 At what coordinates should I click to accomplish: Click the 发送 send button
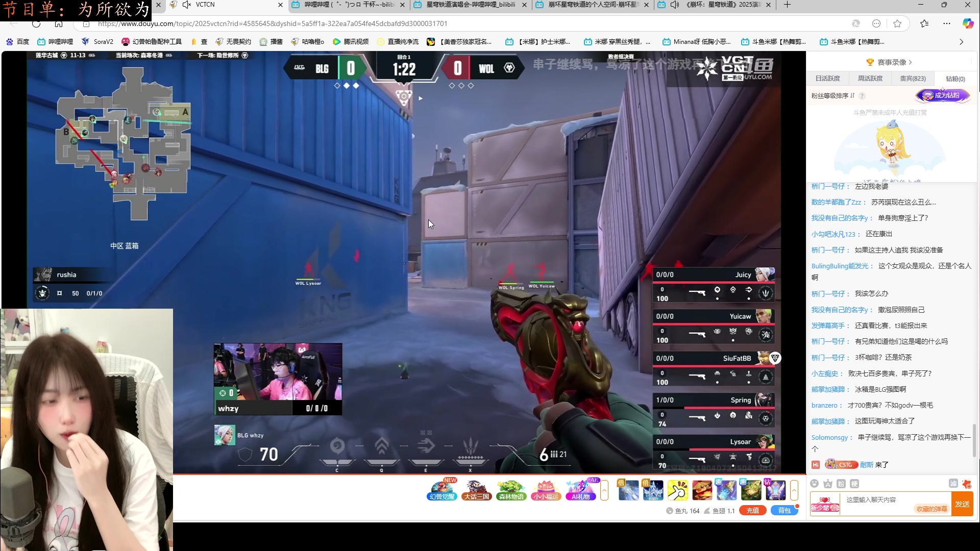(963, 504)
